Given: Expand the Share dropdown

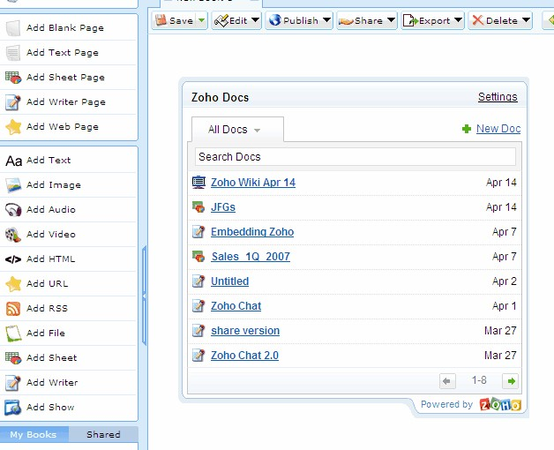Looking at the screenshot, I should [391, 20].
